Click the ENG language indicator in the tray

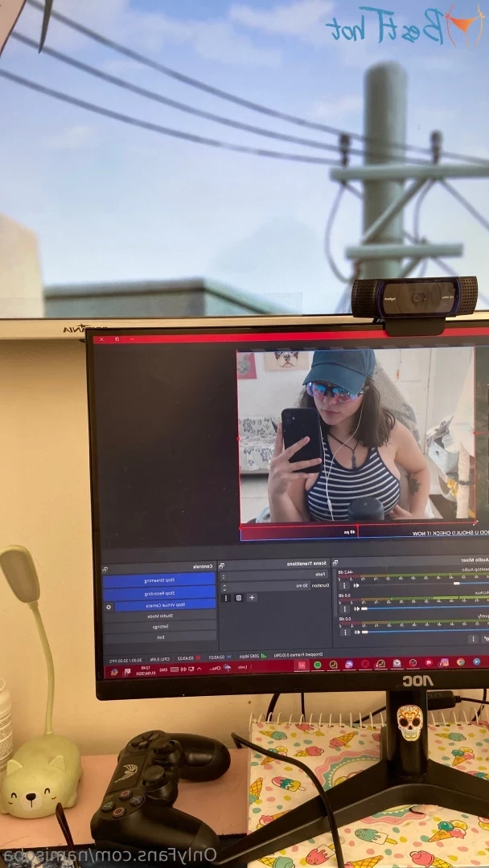(162, 669)
